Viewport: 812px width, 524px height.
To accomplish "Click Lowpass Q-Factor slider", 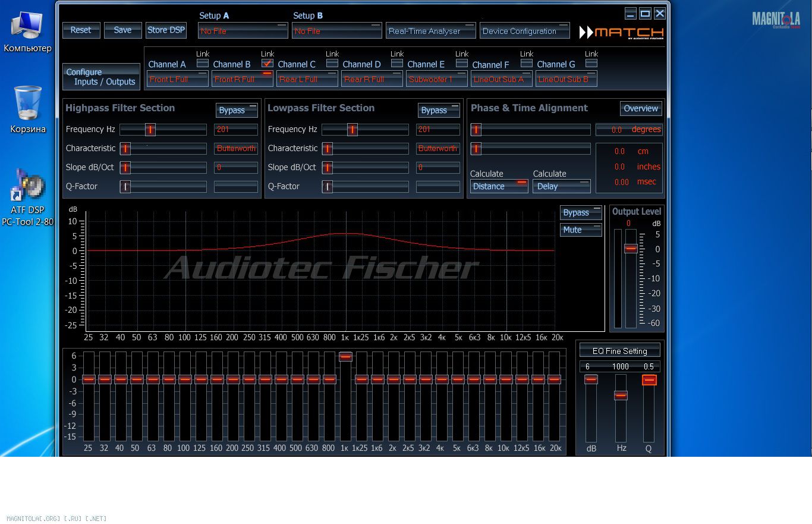I will (x=365, y=186).
